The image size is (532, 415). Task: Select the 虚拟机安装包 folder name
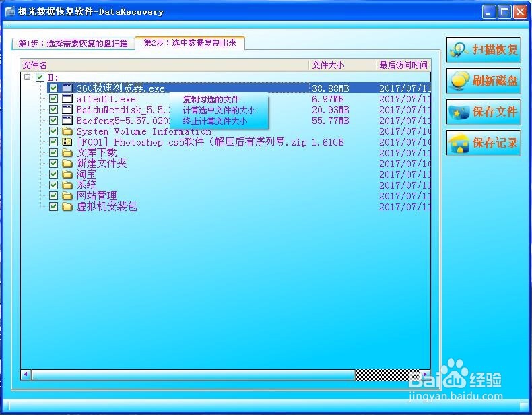[x=106, y=207]
